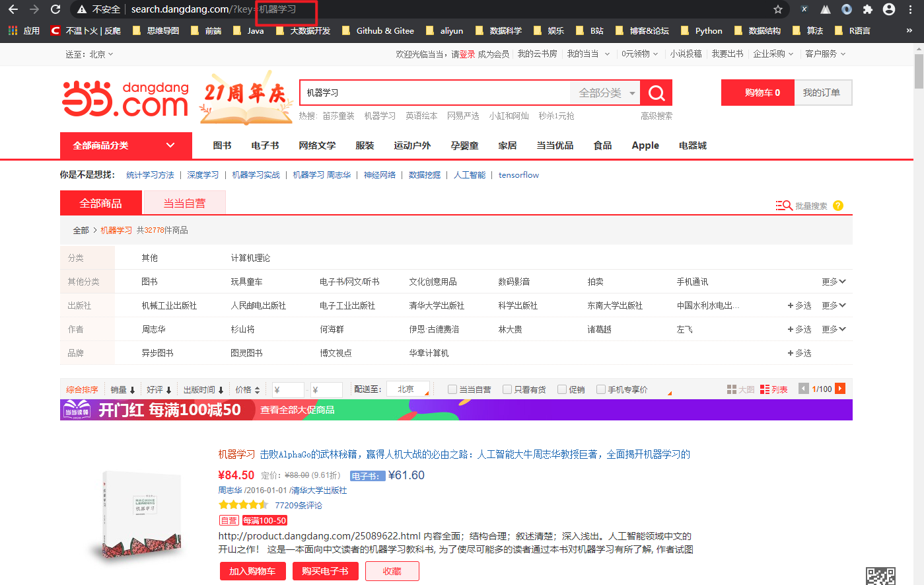Click the yellow help question mark icon
The height and width of the screenshot is (585, 924).
[838, 206]
